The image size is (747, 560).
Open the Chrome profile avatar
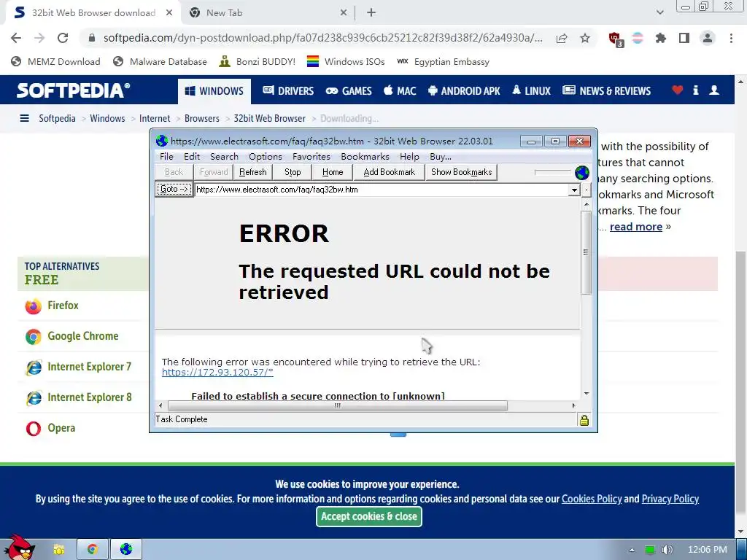click(708, 38)
